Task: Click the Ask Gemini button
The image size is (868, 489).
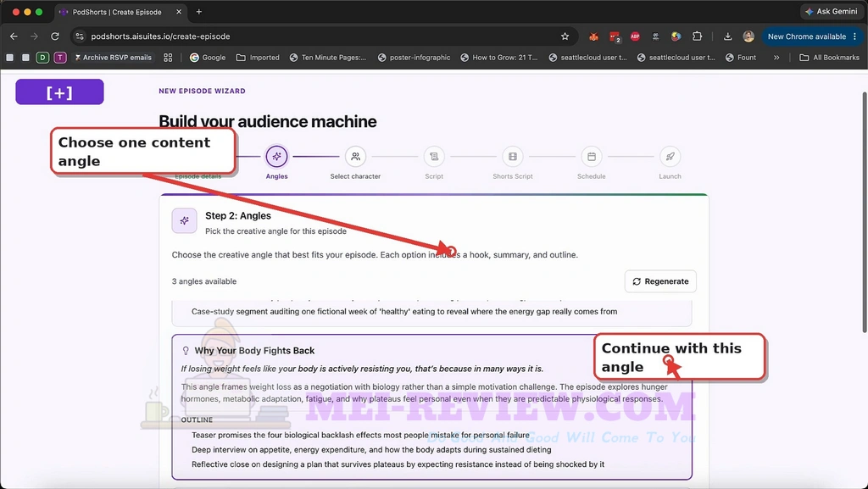Action: (x=831, y=12)
